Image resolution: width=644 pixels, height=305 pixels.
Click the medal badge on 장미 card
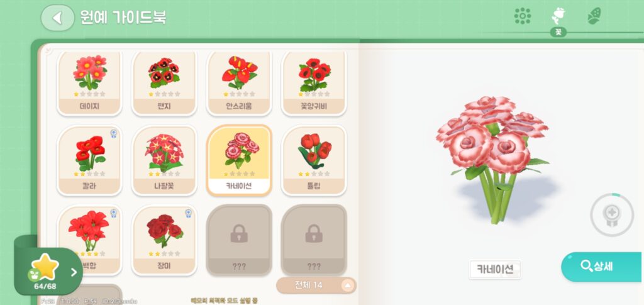click(x=189, y=213)
